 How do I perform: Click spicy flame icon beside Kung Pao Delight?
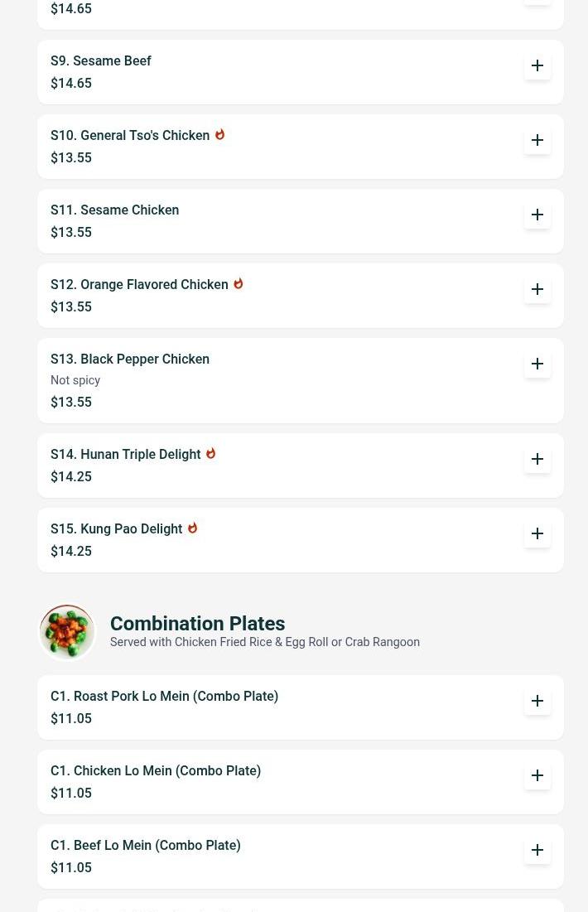click(x=192, y=528)
